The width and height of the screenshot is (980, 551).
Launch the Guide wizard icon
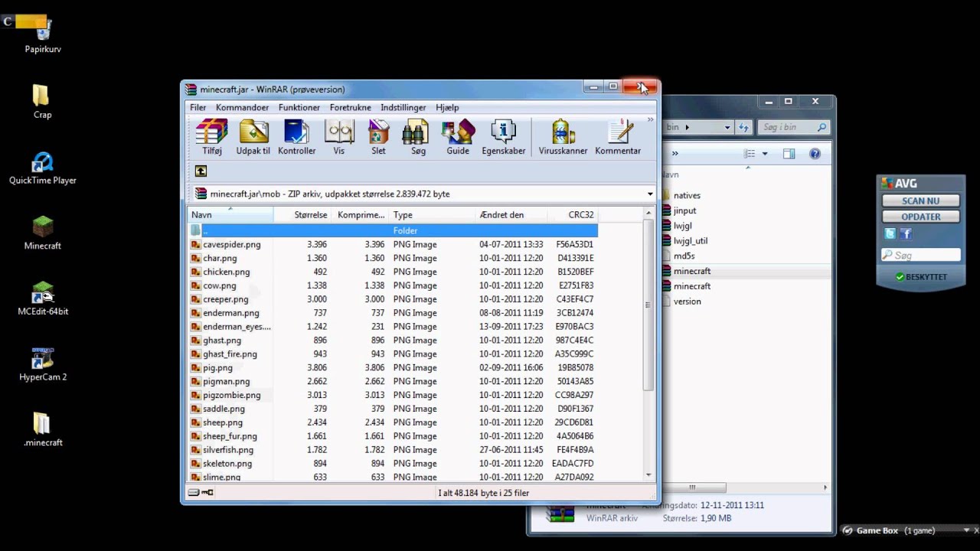click(458, 139)
